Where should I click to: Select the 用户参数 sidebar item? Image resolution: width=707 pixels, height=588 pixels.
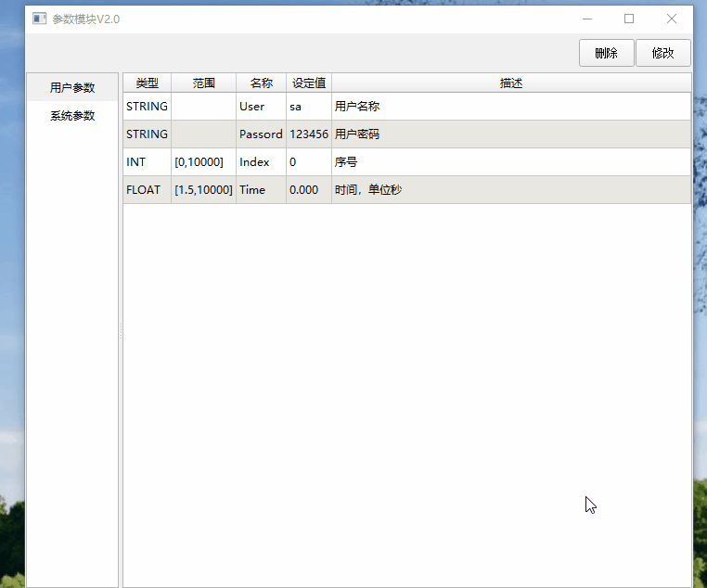[x=72, y=87]
